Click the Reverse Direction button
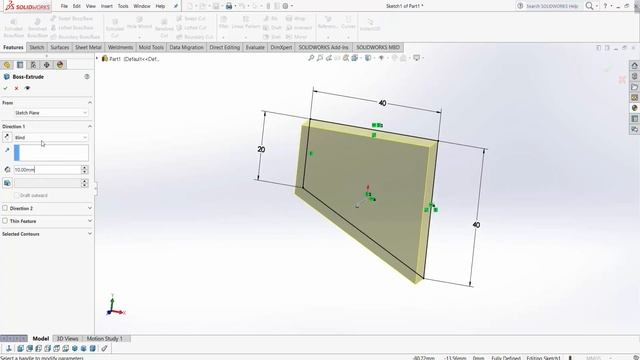The height and width of the screenshot is (360, 640). 7,138
